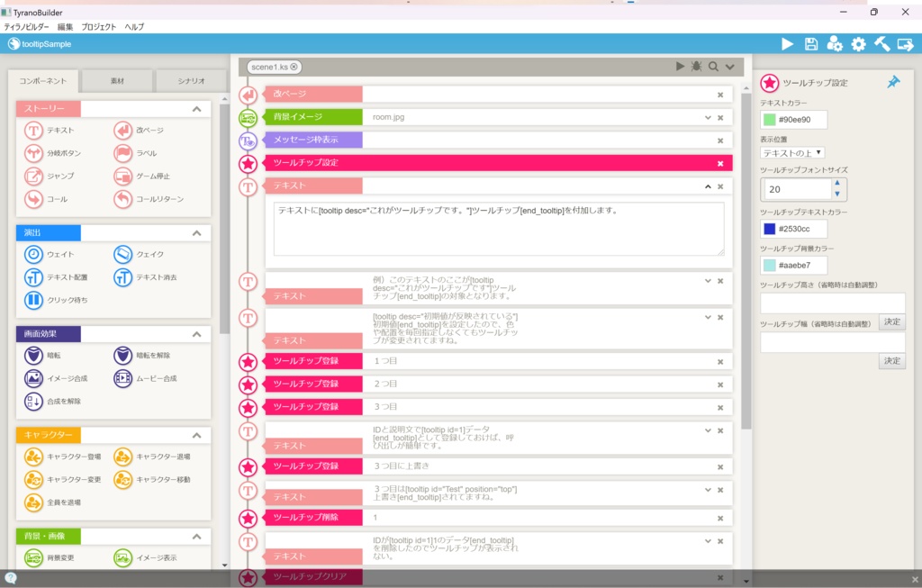Screen dimensions: 922x588
Task: Switch to the 素材 tab
Action: click(x=118, y=81)
